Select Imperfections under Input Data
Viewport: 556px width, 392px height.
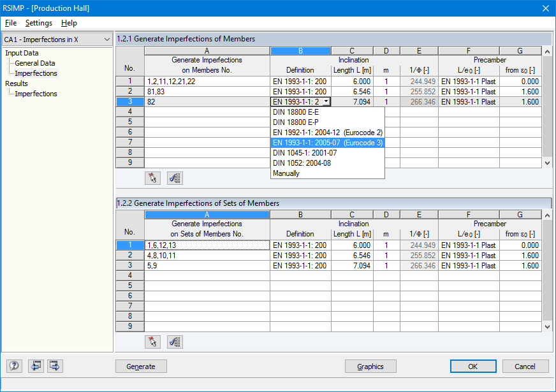[36, 73]
